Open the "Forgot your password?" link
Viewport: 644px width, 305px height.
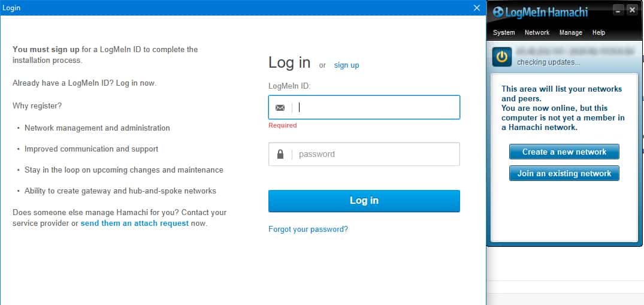pyautogui.click(x=308, y=229)
